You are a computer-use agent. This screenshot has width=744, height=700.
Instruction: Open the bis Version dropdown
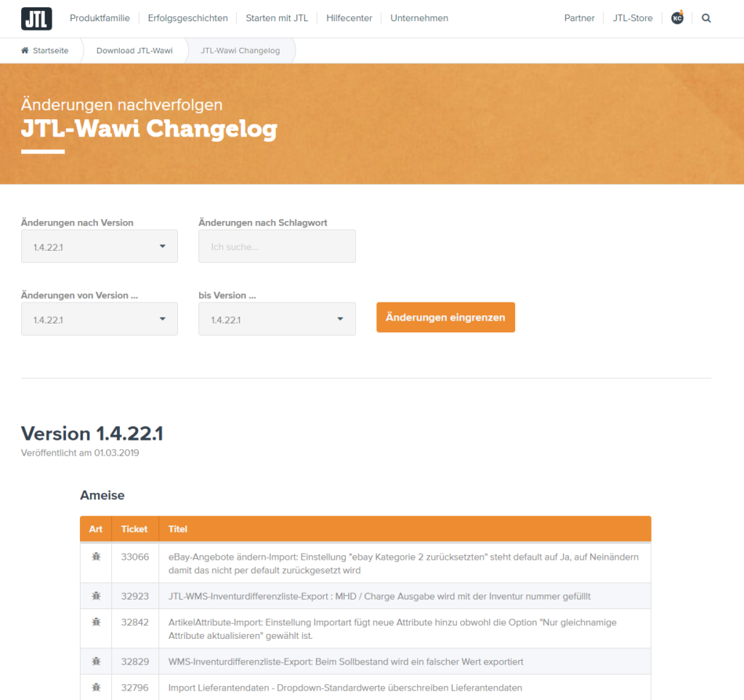277,319
